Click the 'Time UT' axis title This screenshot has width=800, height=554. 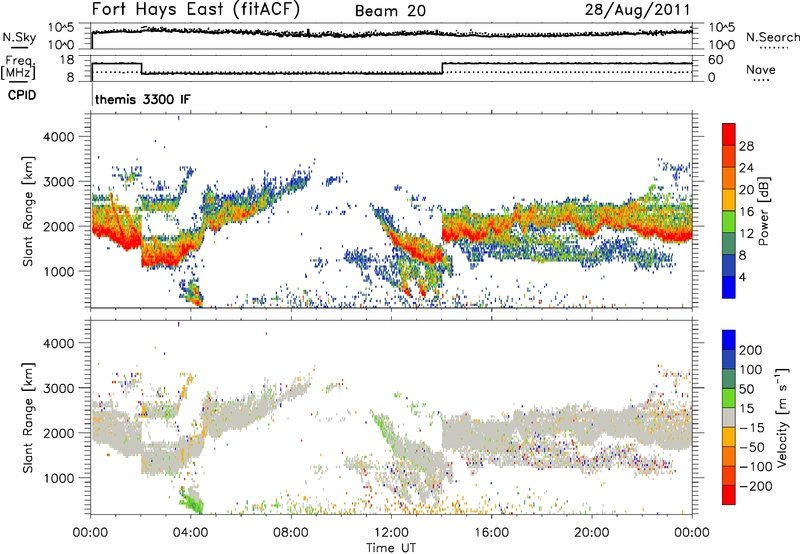[x=391, y=548]
